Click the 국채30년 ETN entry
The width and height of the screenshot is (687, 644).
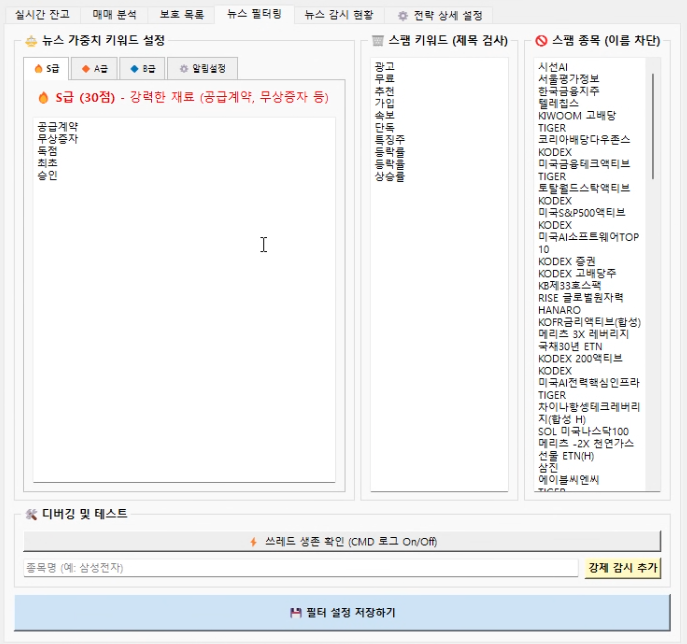pos(570,347)
